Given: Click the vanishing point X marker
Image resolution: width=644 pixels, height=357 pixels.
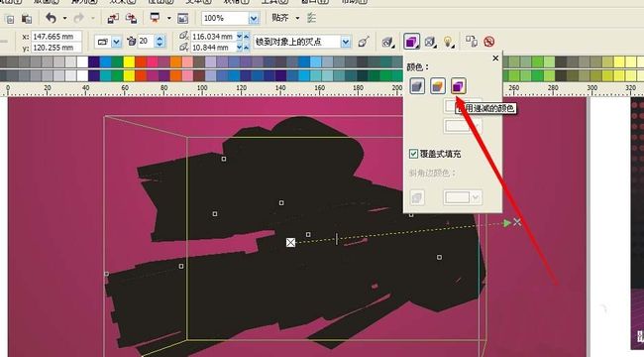Looking at the screenshot, I should [x=516, y=222].
